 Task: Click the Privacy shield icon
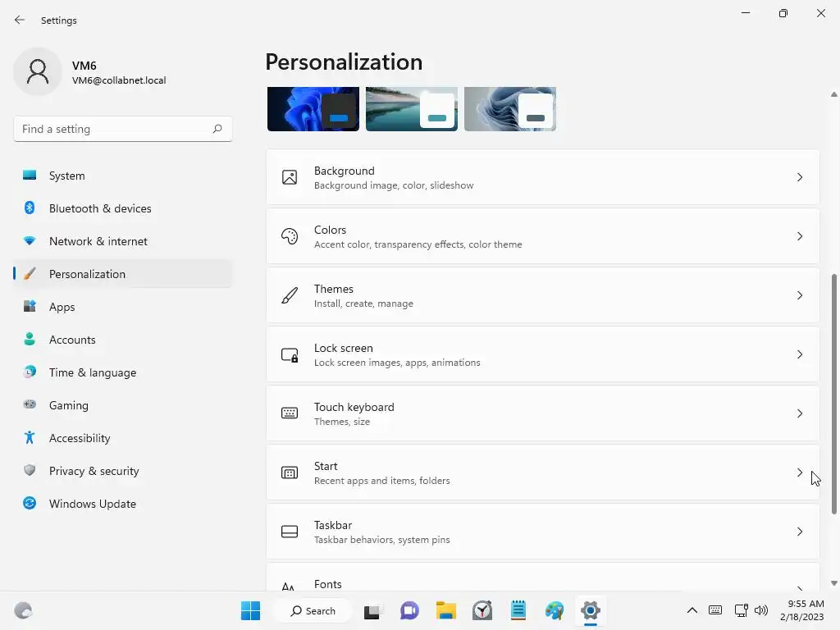click(x=30, y=470)
